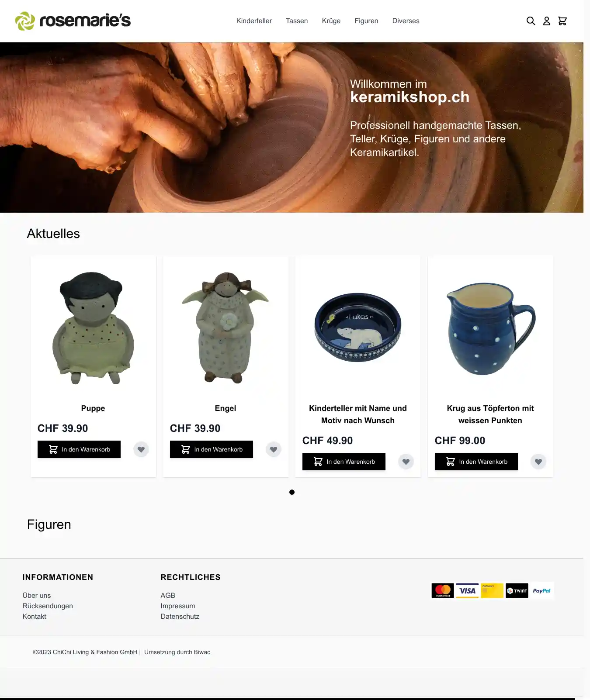Add Puppe via In den Warenkorb
The image size is (590, 700).
79,449
